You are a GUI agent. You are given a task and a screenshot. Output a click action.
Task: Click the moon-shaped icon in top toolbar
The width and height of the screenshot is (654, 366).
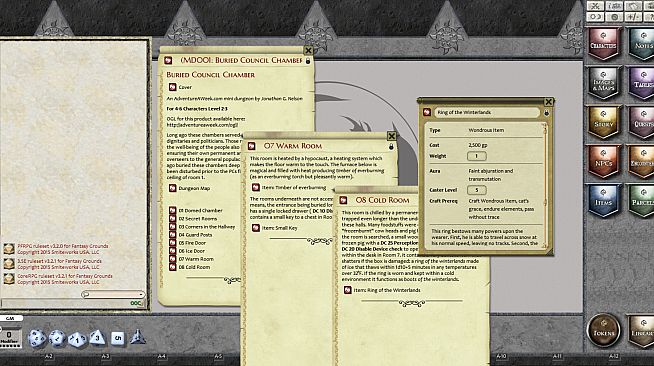pos(595,17)
